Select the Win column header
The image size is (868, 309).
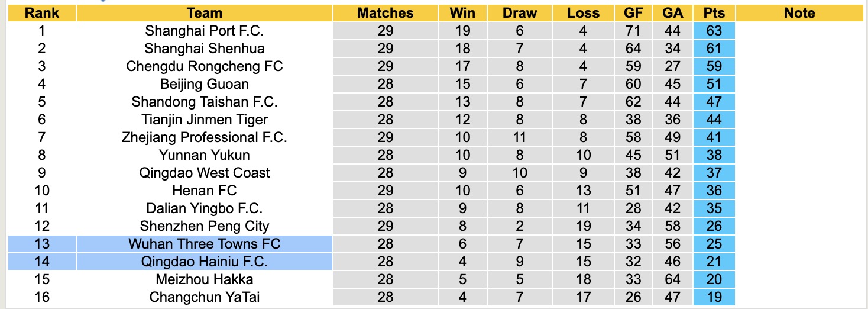pos(462,13)
